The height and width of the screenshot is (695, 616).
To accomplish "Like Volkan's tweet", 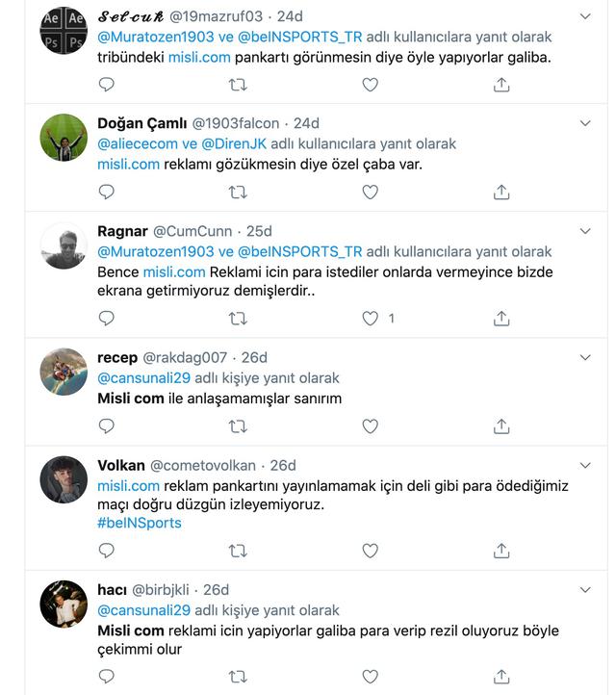I will [370, 551].
